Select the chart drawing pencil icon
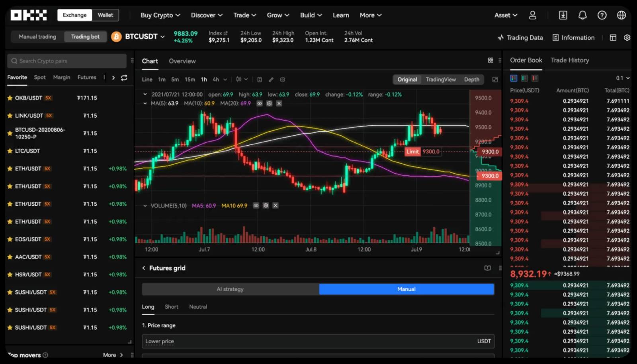Viewport: 637px width, 364px height. click(271, 80)
